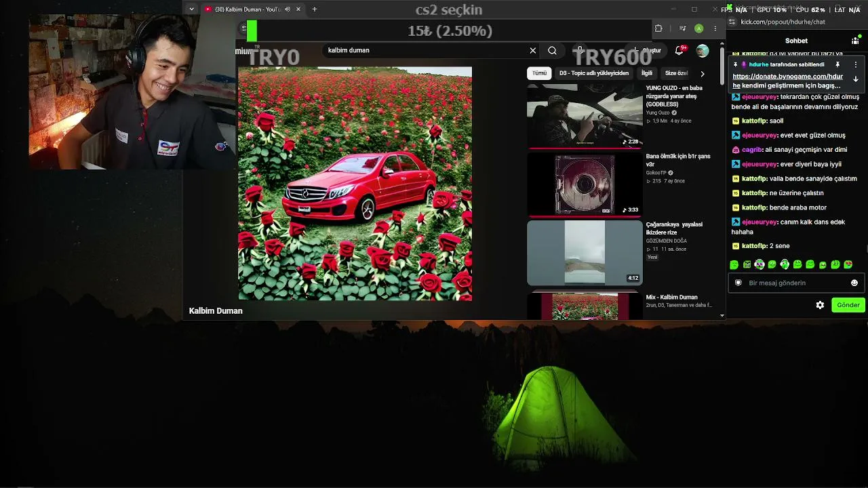Screen dimensions: 868x488
Task: Select the Tümü filter chip
Action: [539, 73]
